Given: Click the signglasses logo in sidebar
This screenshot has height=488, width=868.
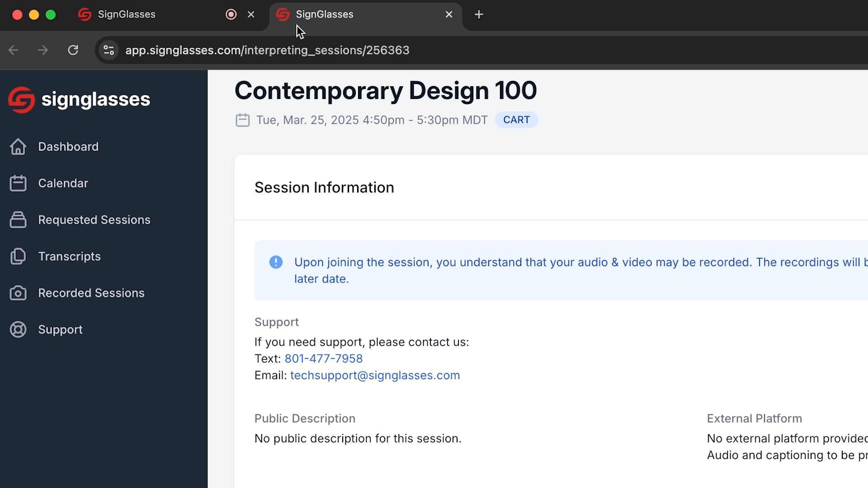Looking at the screenshot, I should coord(80,99).
